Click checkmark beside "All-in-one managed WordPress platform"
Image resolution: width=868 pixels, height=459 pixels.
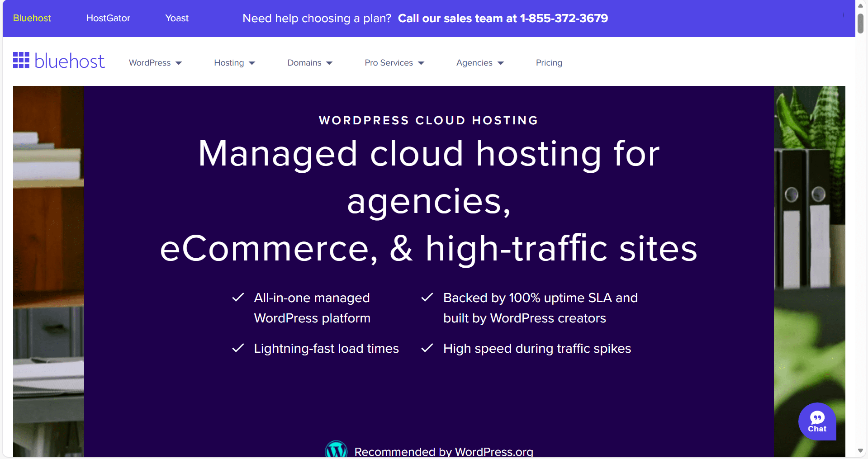coord(238,297)
